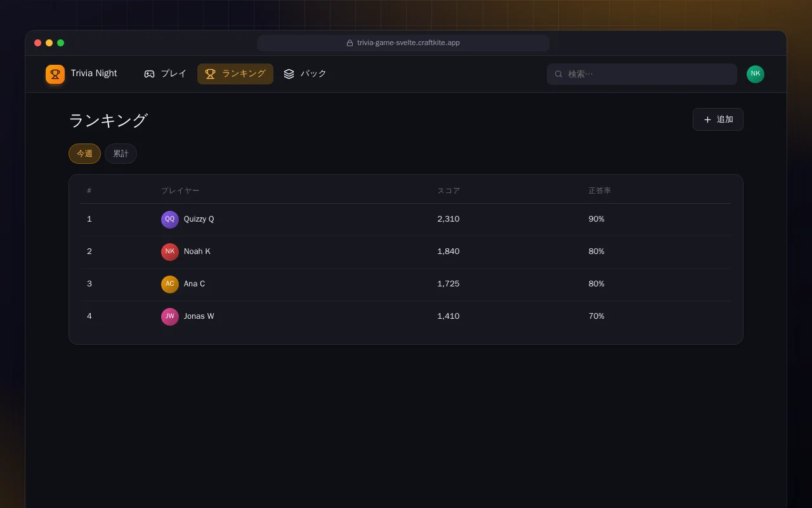The image size is (812, 508).
Task: Click Noah K's 80% accuracy value
Action: pos(596,251)
